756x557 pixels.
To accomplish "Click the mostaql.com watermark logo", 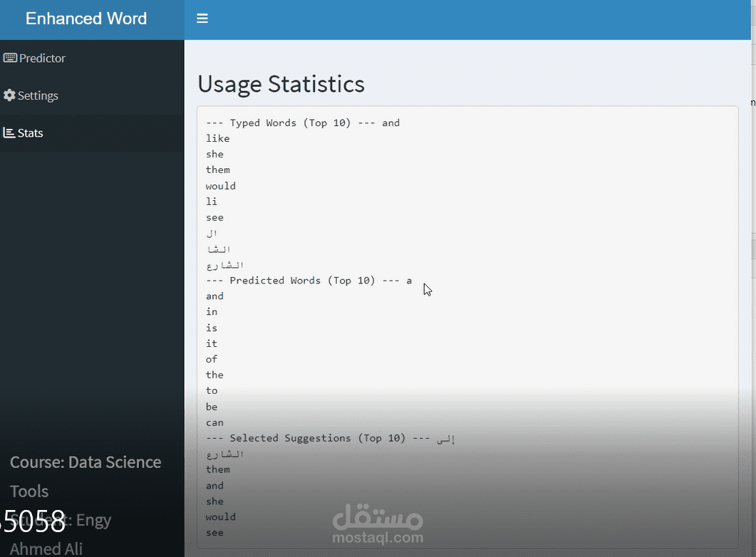I will click(378, 525).
